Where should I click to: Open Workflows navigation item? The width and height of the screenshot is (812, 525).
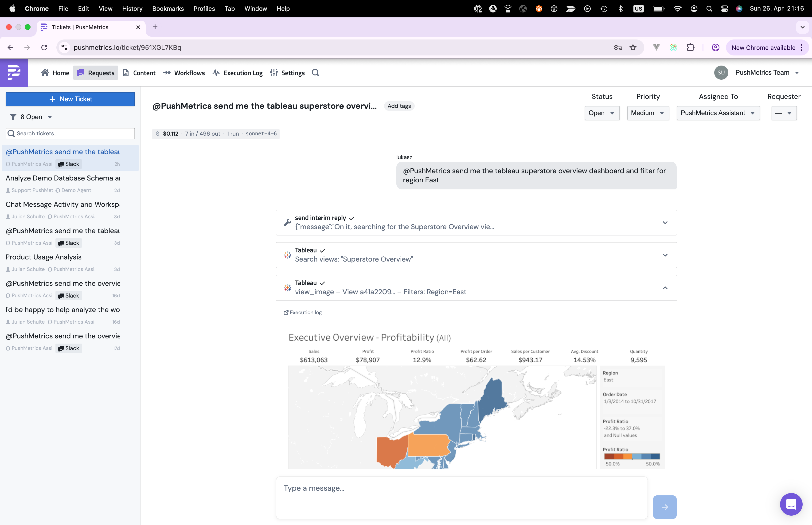pyautogui.click(x=184, y=73)
